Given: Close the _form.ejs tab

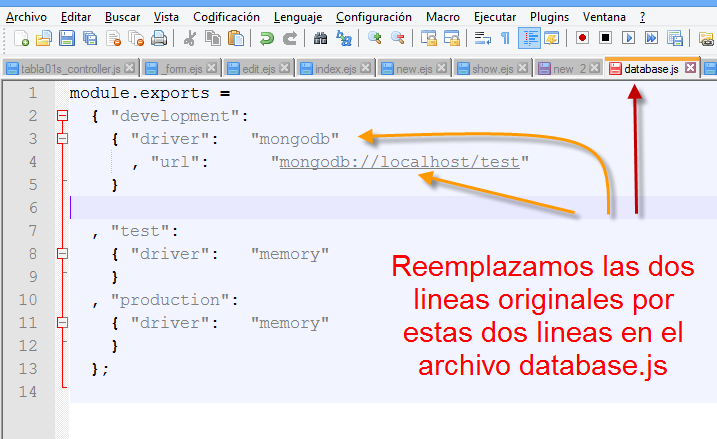Looking at the screenshot, I should coord(211,68).
